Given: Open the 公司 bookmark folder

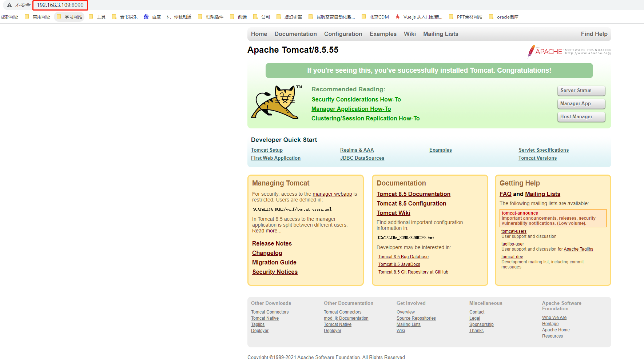Looking at the screenshot, I should (261, 17).
